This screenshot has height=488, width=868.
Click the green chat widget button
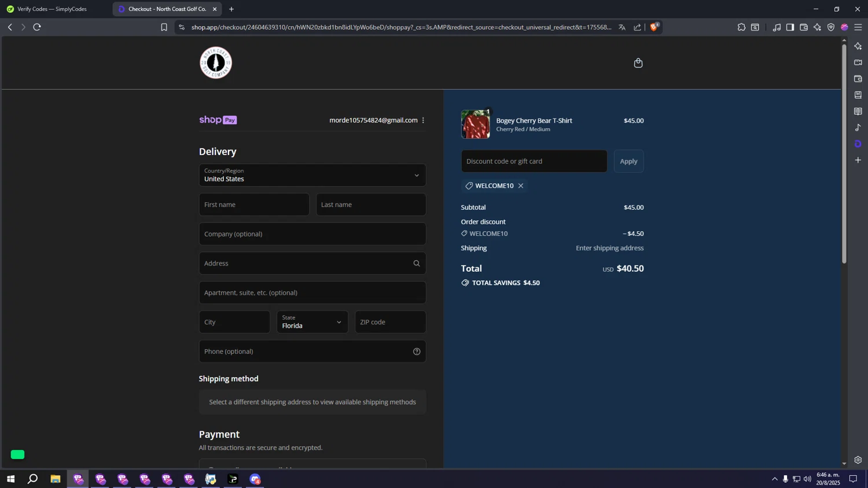[x=18, y=454]
